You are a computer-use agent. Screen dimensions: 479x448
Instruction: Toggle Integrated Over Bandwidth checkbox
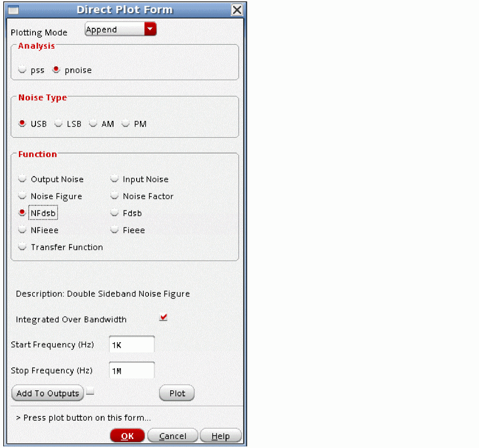pyautogui.click(x=164, y=317)
